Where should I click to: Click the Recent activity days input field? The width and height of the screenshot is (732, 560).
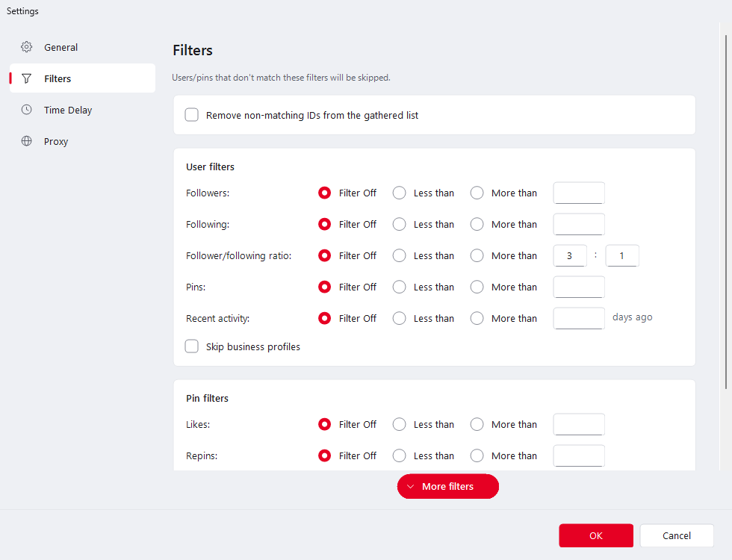click(x=579, y=318)
